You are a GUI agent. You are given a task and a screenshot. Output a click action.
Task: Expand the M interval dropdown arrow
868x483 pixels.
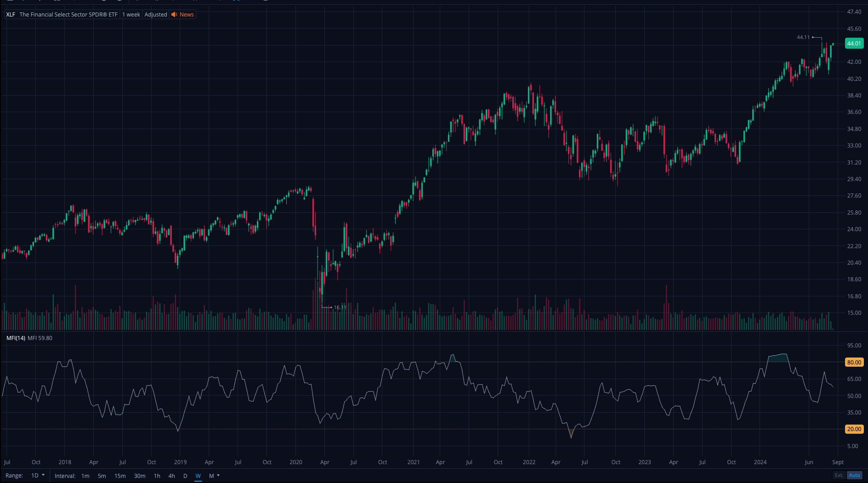click(x=218, y=476)
